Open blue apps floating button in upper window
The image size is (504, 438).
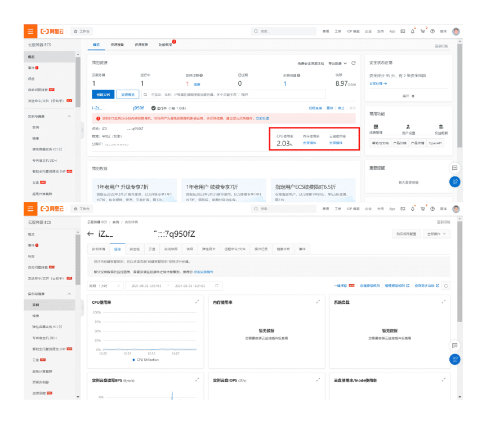coord(455,182)
